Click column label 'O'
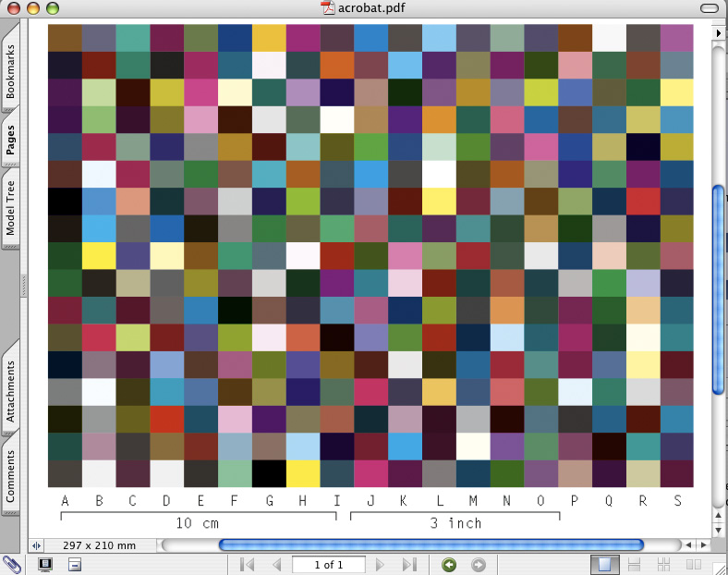The height and width of the screenshot is (575, 728). [x=540, y=501]
